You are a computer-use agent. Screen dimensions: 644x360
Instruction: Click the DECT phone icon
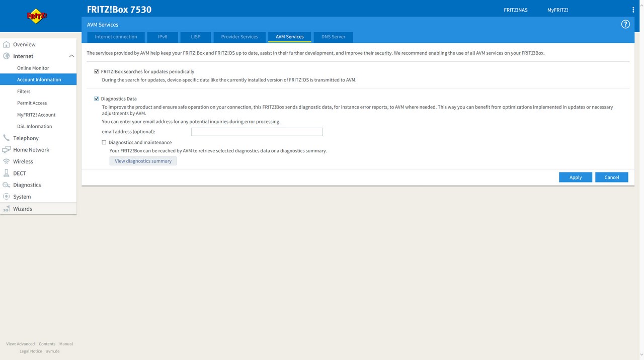(7, 173)
